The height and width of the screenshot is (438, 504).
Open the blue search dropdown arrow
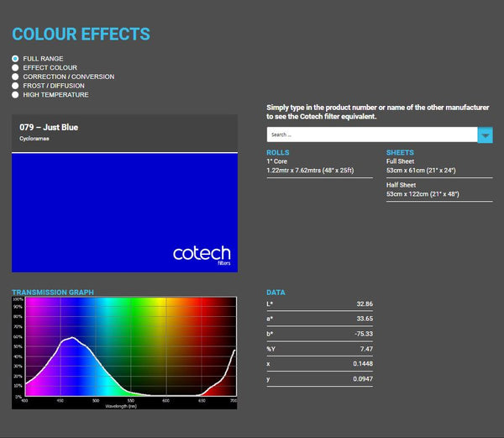click(485, 135)
